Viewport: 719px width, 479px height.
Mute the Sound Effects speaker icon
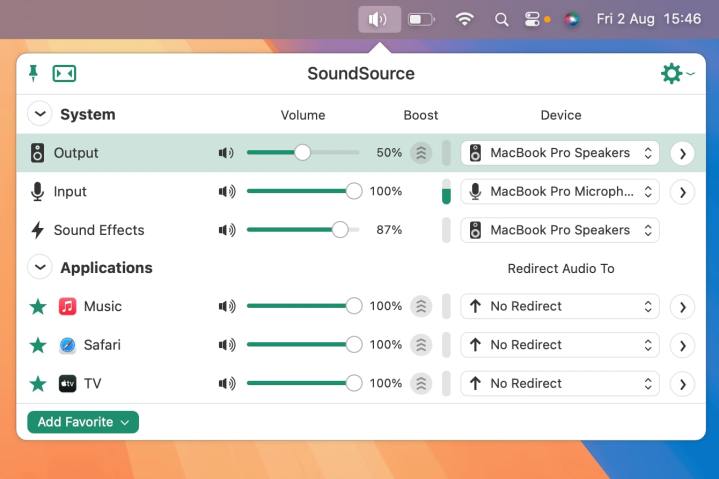226,230
